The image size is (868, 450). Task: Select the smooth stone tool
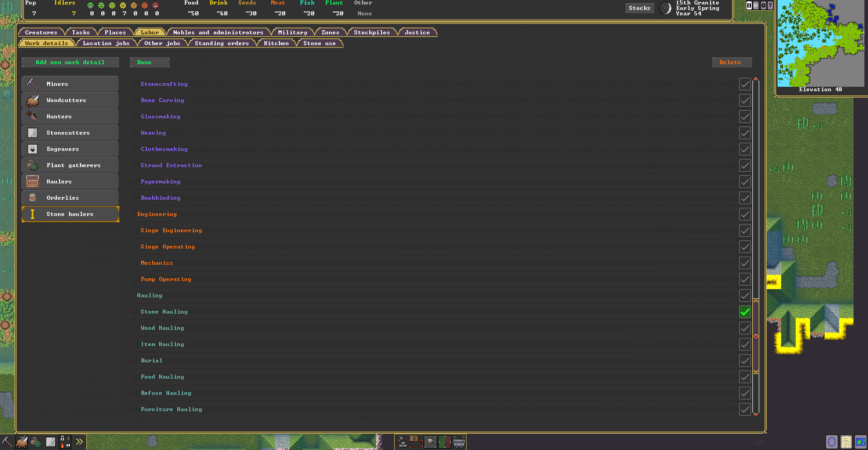51,441
